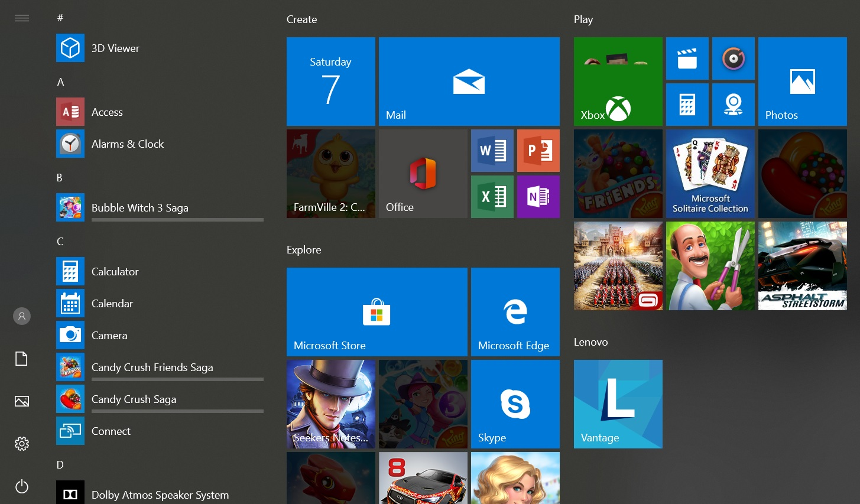
Task: Open the Seekers Notes tile
Action: (331, 404)
